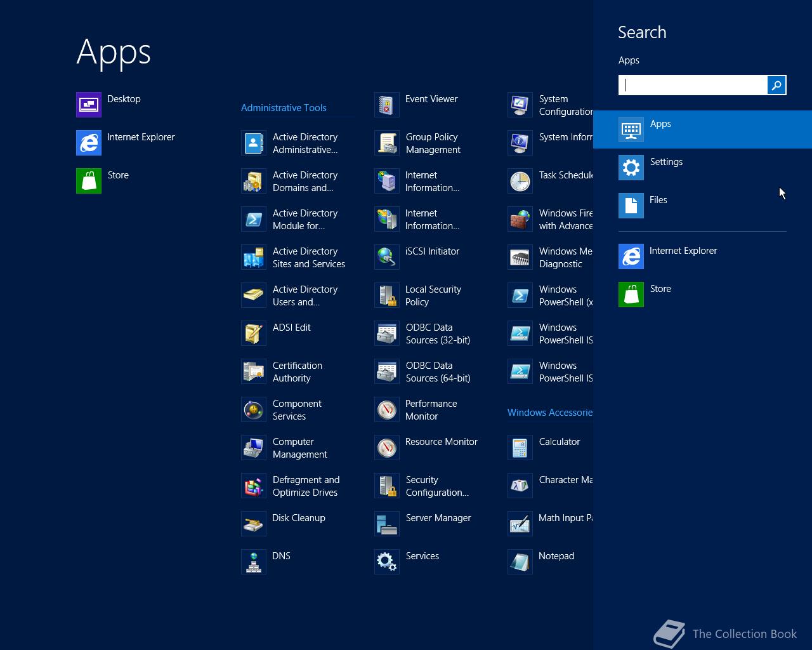Screen dimensions: 812x650
Task: Open the Security Configuration Wizard icon
Action: pyautogui.click(x=387, y=486)
